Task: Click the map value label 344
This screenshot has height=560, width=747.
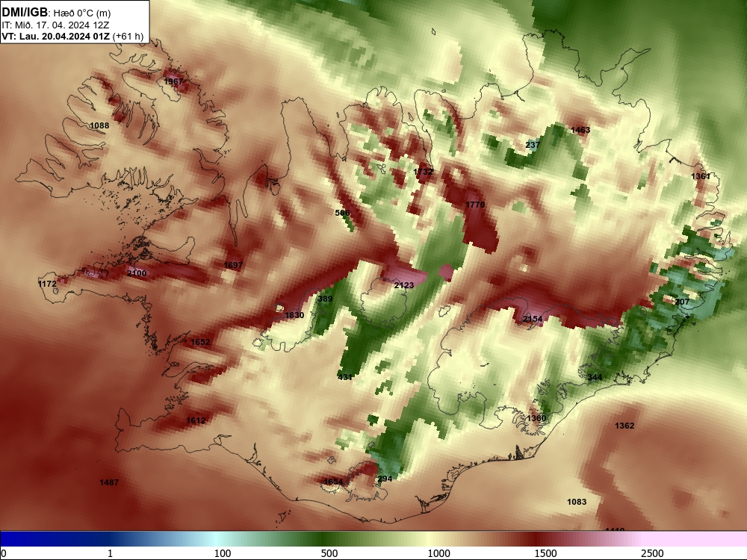Action: click(x=595, y=378)
